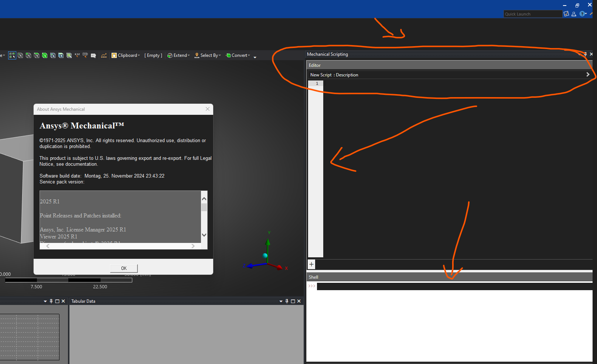The width and height of the screenshot is (597, 364).
Task: Click 'Point Releases and Patches installed:' text
Action: click(x=81, y=216)
